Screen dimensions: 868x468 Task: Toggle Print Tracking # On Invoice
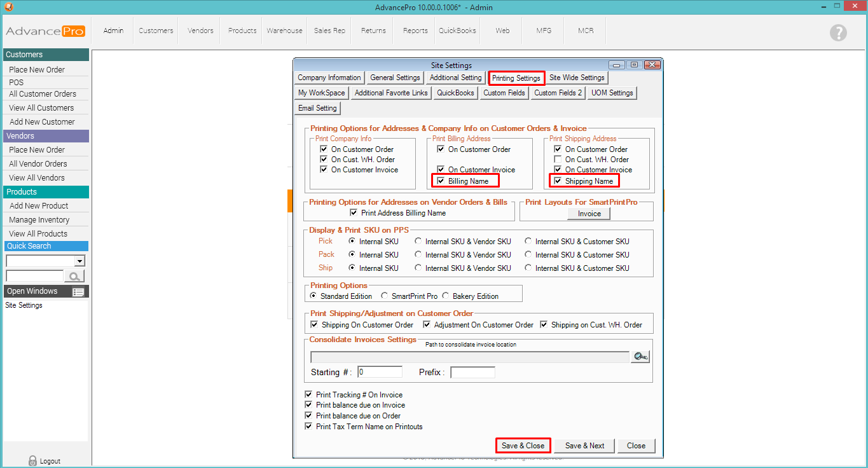(309, 395)
